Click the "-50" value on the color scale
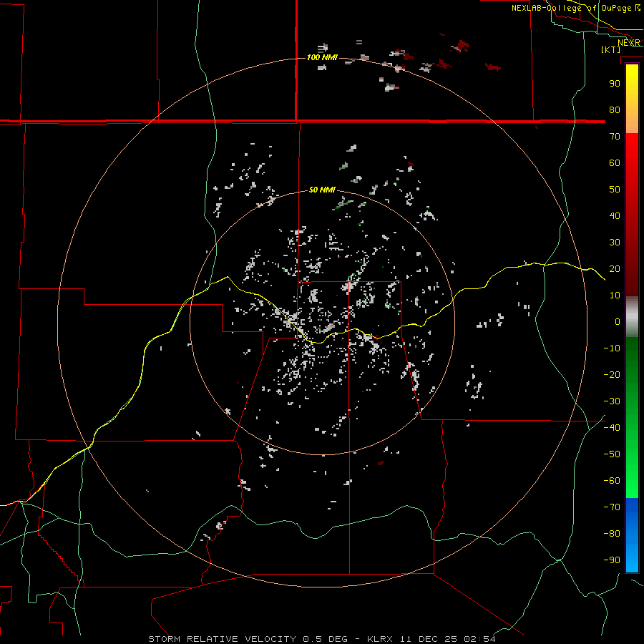The width and height of the screenshot is (644, 644). pyautogui.click(x=612, y=454)
